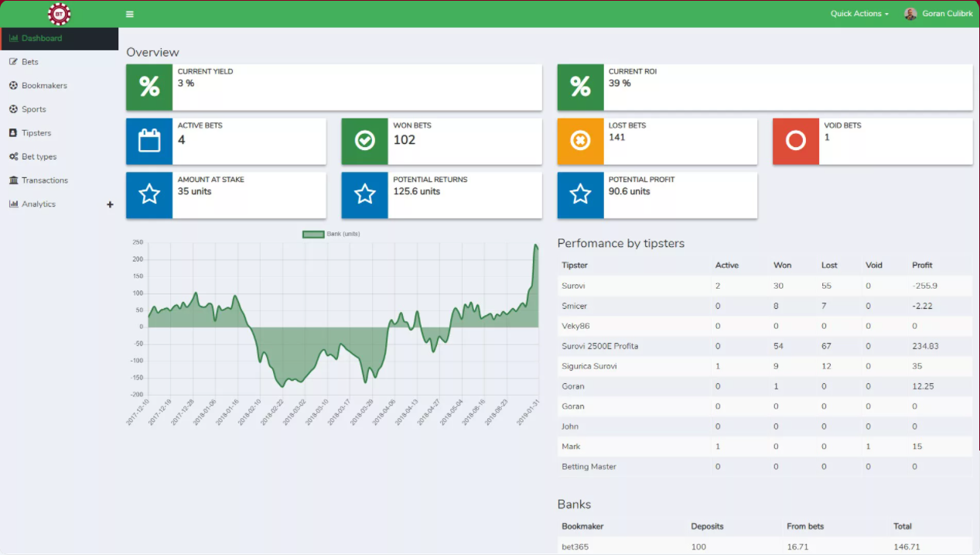Click the Won column header
The width and height of the screenshot is (980, 555).
(782, 266)
